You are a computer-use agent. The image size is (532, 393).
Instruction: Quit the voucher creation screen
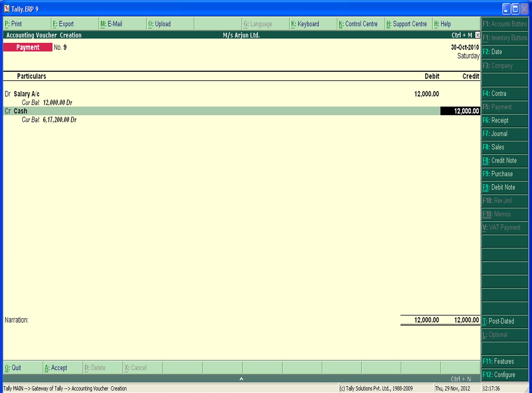[13, 368]
